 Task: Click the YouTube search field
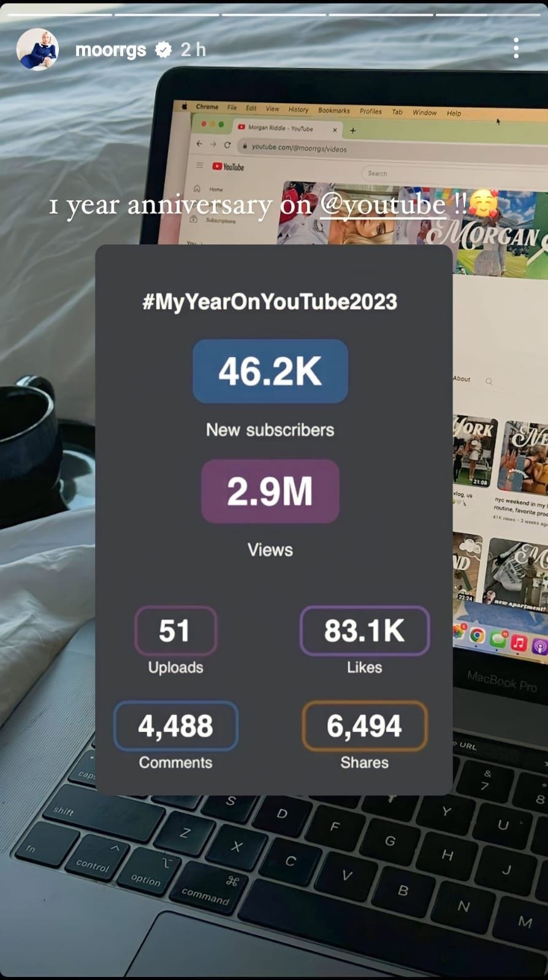click(x=454, y=174)
